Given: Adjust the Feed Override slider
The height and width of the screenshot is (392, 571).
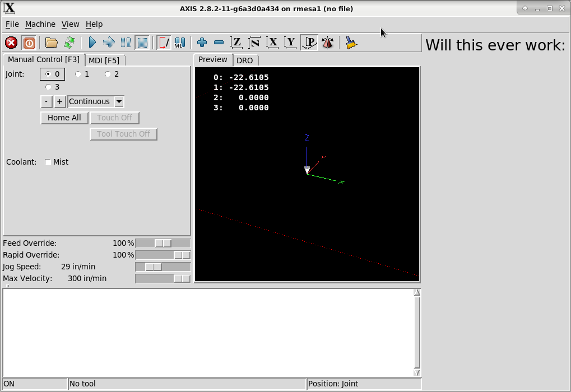Looking at the screenshot, I should 163,243.
